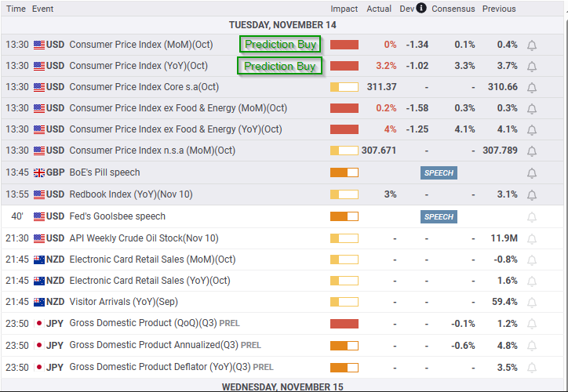Click high impact bar for GDP (QoQ) row
Viewport: 568px width, 392px height.
pyautogui.click(x=344, y=323)
